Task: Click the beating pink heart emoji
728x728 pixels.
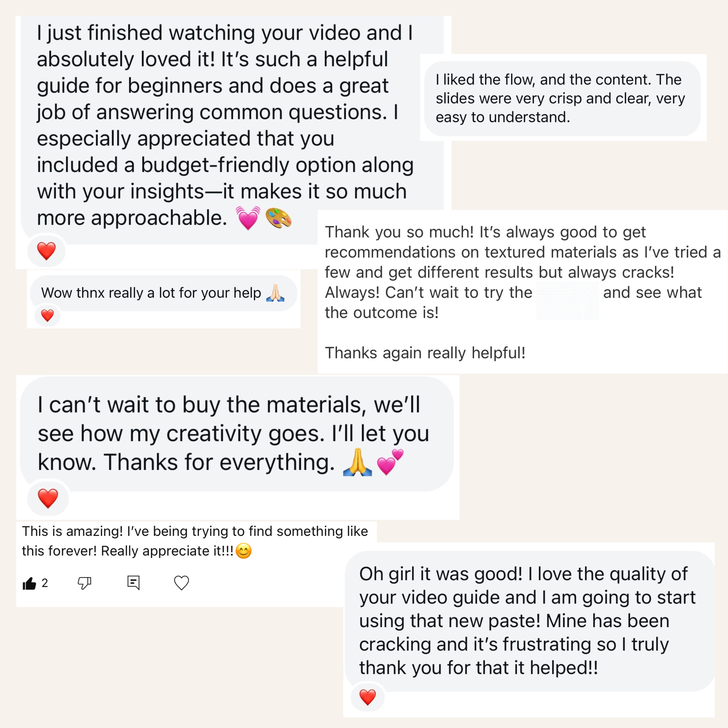Action: (x=248, y=218)
